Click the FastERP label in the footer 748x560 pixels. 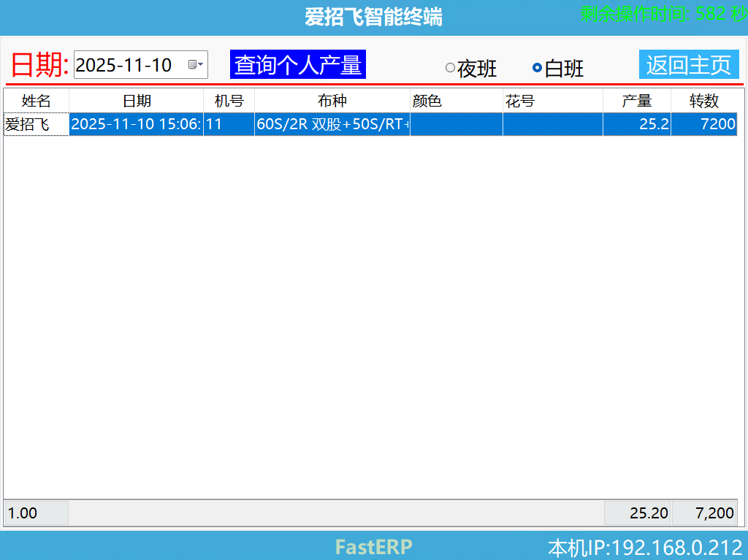[373, 546]
